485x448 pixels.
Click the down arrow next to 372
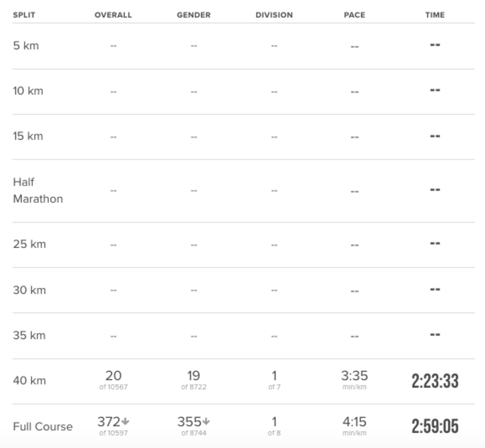tap(125, 421)
